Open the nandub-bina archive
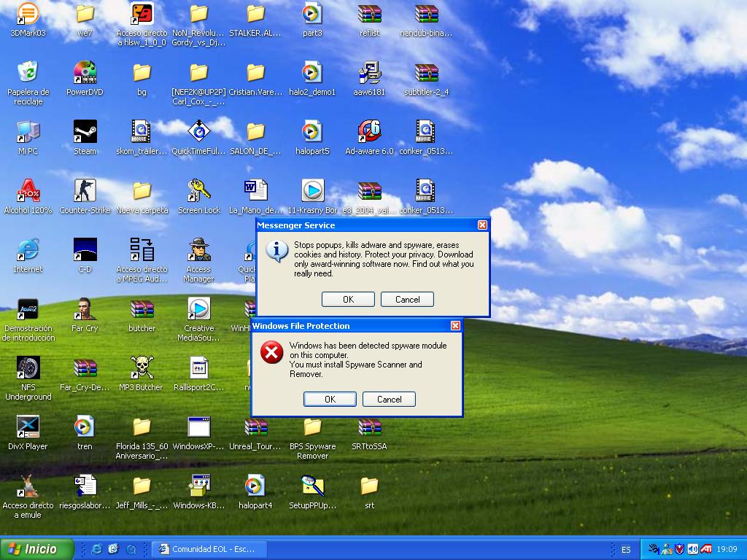747x560 pixels. coord(426,15)
